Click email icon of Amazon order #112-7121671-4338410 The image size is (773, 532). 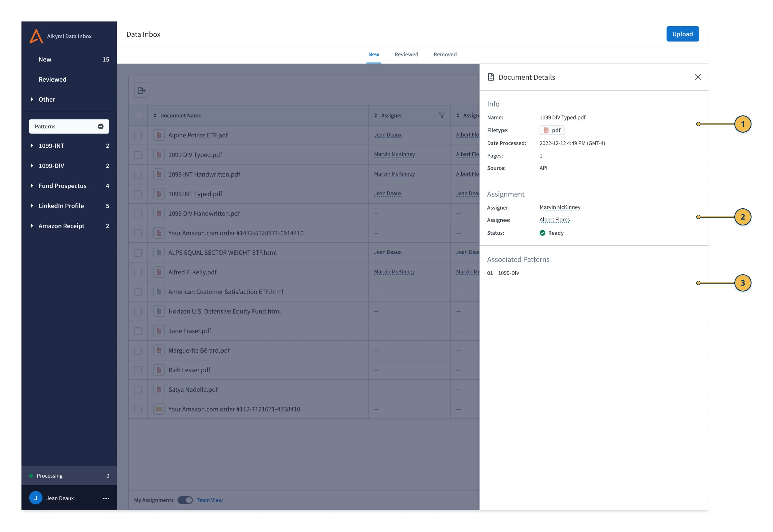pyautogui.click(x=159, y=409)
